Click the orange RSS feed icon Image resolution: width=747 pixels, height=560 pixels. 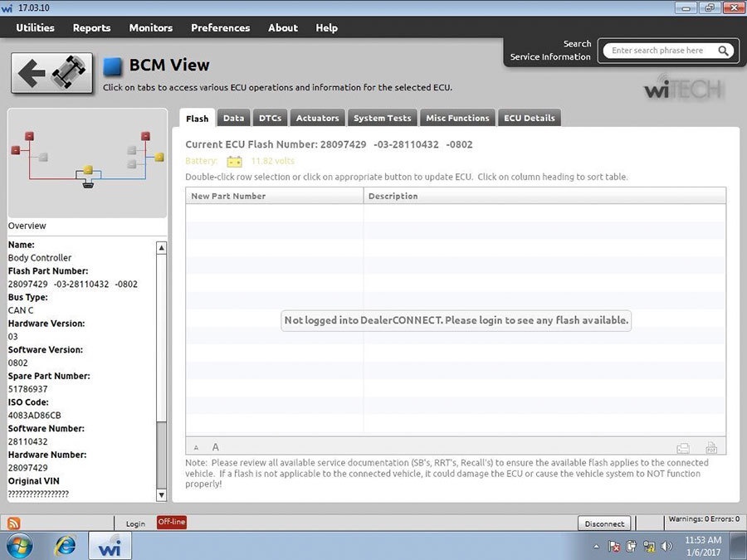point(14,523)
